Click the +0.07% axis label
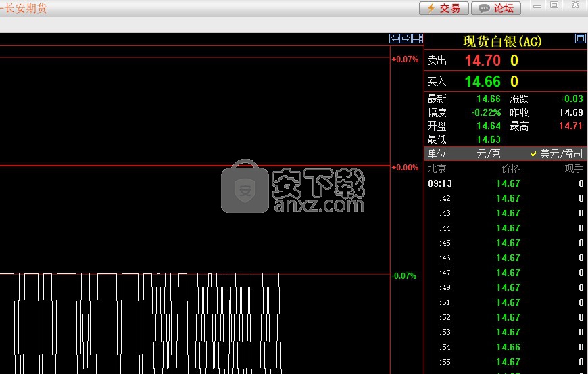 coord(405,60)
